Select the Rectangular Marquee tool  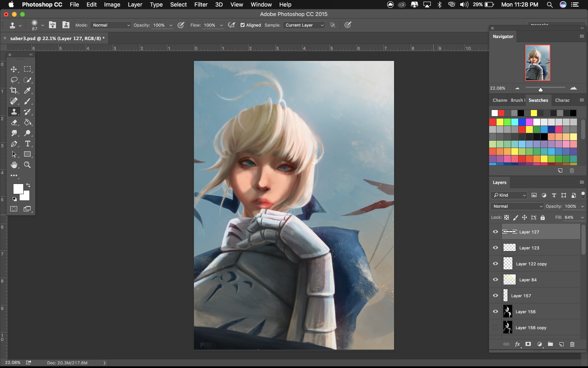click(x=27, y=69)
